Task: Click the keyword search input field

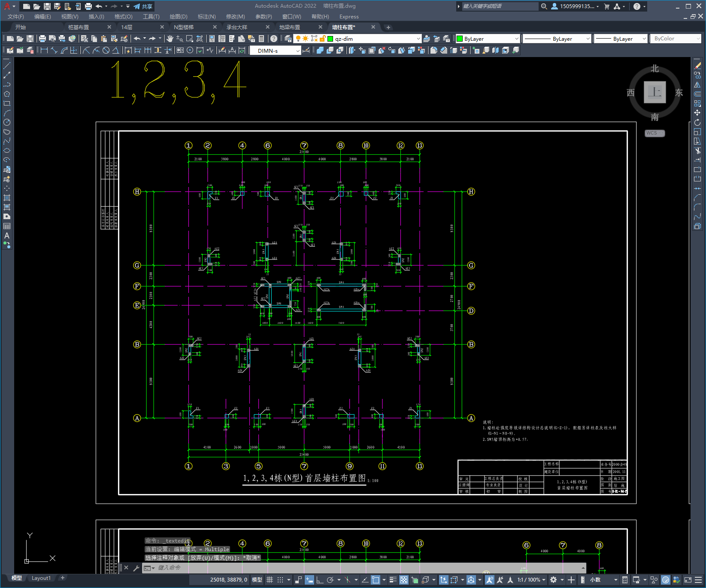Action: click(500, 6)
